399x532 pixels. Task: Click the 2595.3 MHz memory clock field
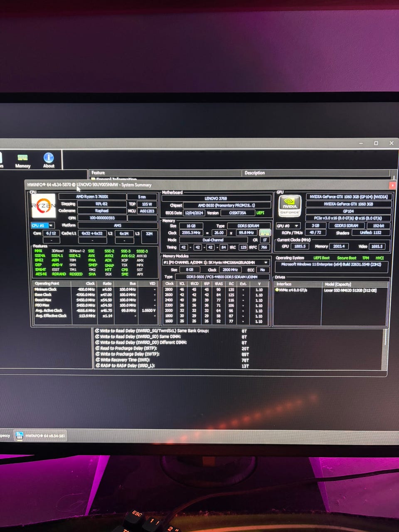click(191, 233)
